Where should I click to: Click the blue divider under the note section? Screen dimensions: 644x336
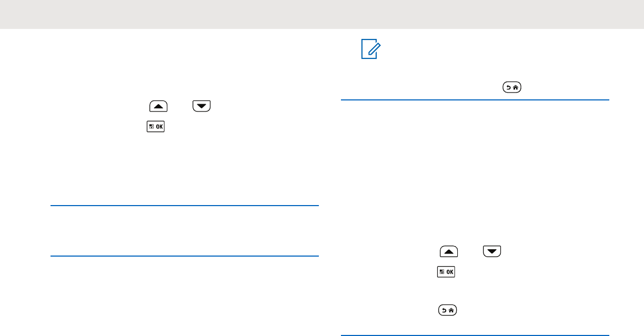click(475, 99)
